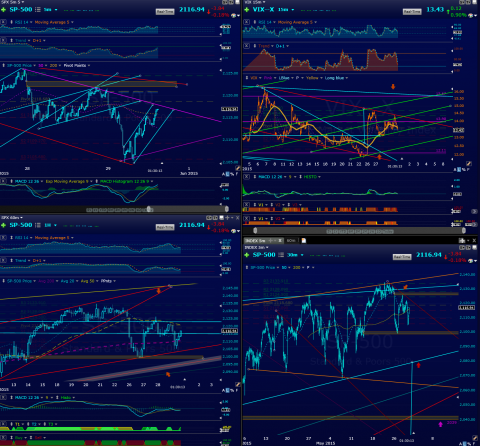The height and width of the screenshot is (446, 480).
Task: Click right arrow button beside V1 V2 V3 pane
Action: pos(474,211)
